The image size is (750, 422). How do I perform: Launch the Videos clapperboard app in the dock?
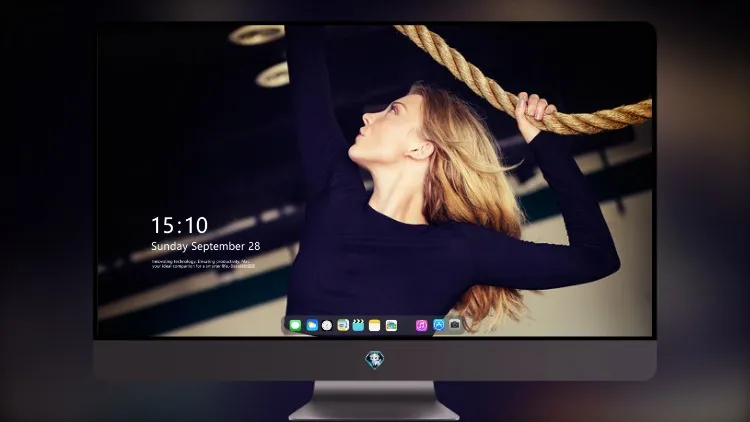358,325
